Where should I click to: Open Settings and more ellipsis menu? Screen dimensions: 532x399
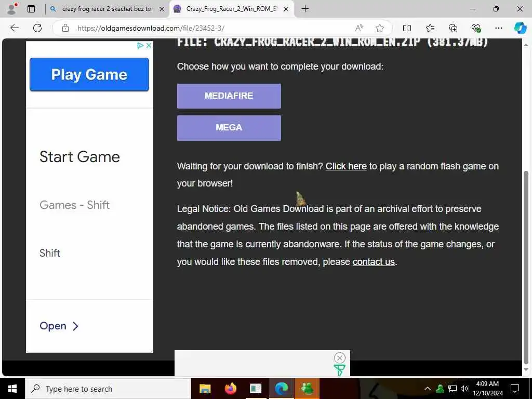point(498,28)
